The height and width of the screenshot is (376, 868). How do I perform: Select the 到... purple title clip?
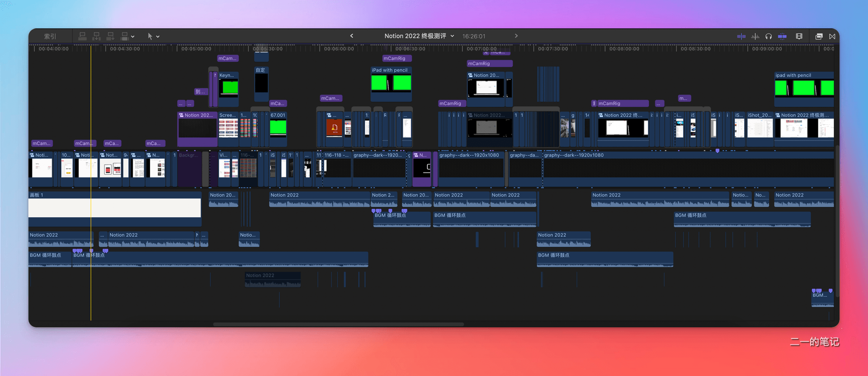200,92
